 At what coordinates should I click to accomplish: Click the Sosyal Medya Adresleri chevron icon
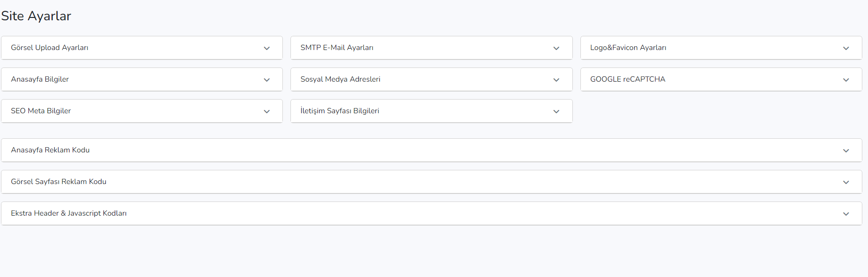pyautogui.click(x=556, y=80)
